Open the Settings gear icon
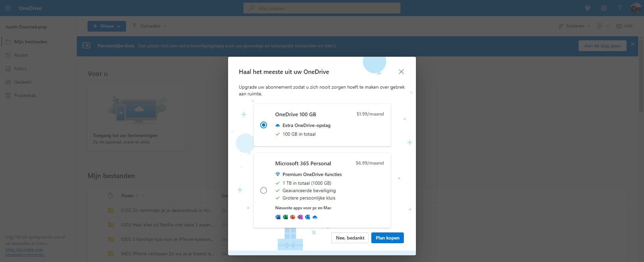644x262 pixels. (604, 8)
